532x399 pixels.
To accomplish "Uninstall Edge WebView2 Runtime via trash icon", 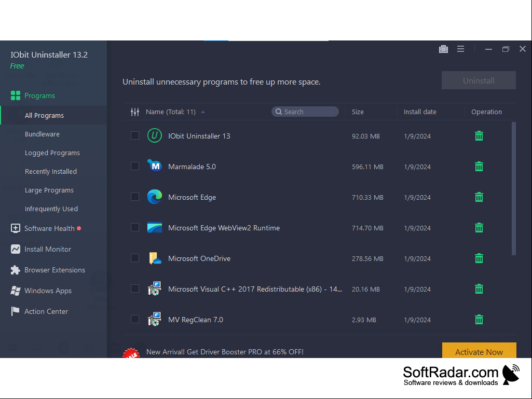I will (479, 228).
